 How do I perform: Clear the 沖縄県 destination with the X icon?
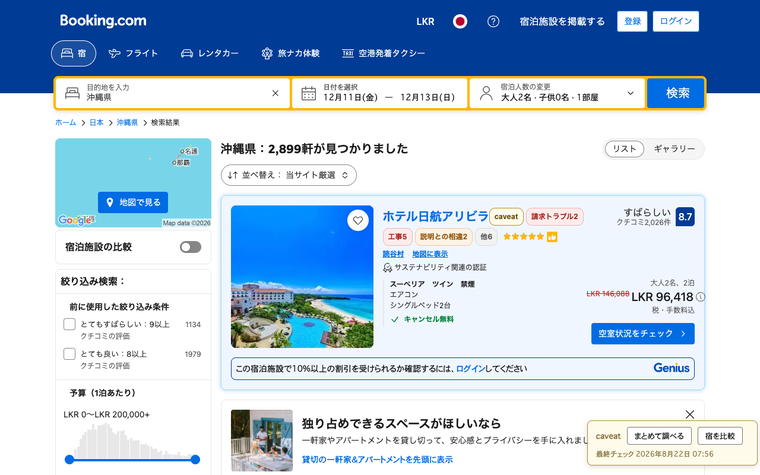point(275,93)
